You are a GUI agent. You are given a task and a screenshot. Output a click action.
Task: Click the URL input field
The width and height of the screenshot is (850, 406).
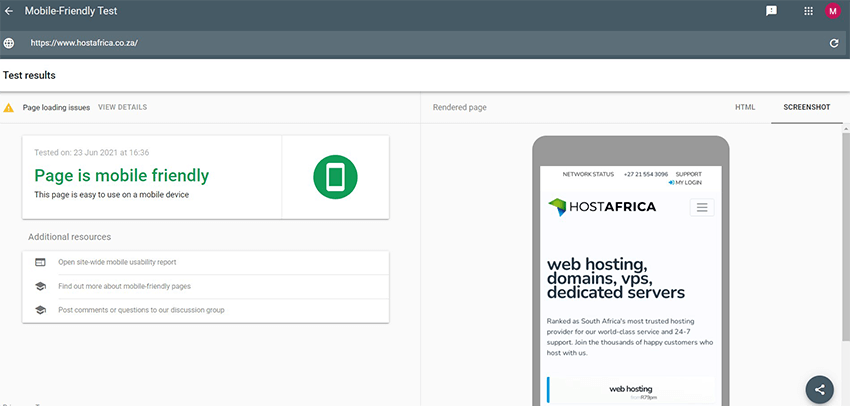tap(400, 43)
